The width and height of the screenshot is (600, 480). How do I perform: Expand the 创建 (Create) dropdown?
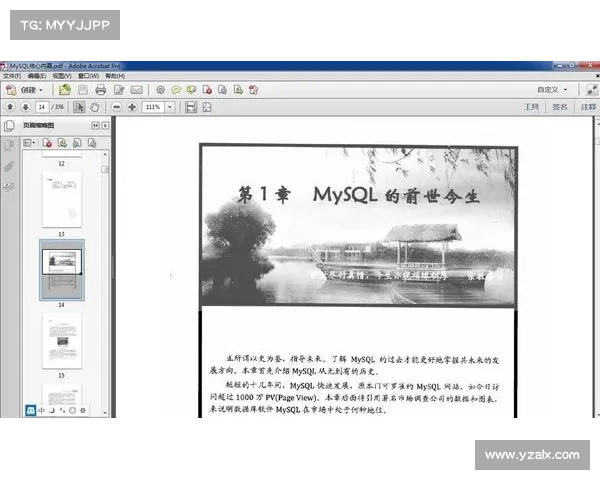tap(29, 90)
